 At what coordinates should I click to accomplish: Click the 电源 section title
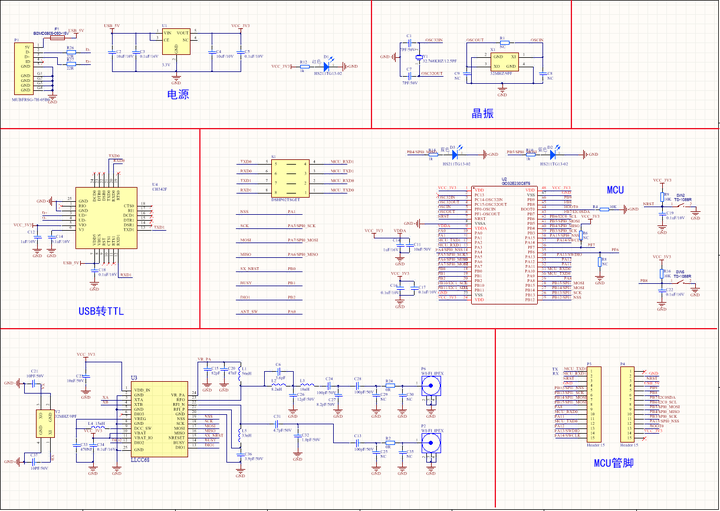pos(178,95)
